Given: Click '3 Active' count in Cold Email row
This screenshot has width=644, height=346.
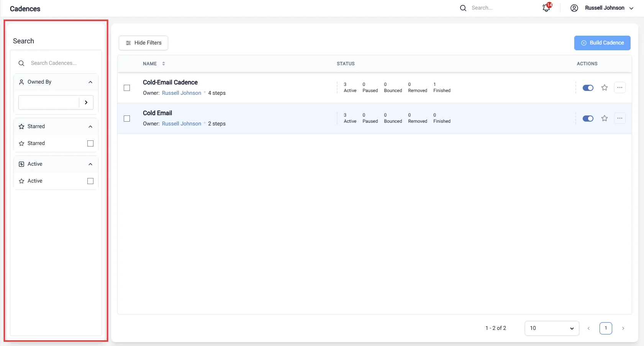Looking at the screenshot, I should click(x=350, y=118).
